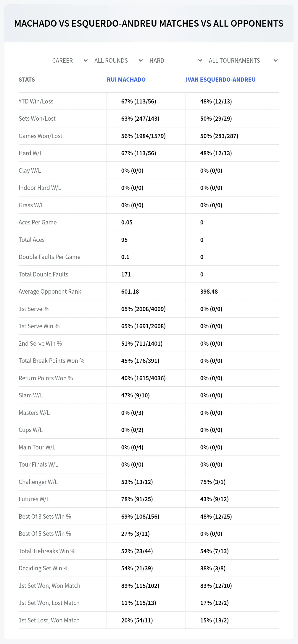Click the STATS column header
Image resolution: width=298 pixels, height=644 pixels.
(27, 80)
